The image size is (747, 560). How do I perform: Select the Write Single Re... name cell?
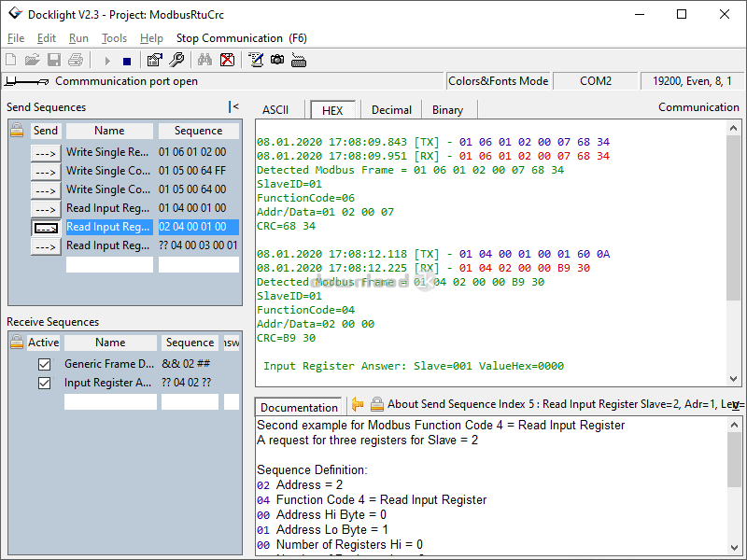pyautogui.click(x=109, y=152)
